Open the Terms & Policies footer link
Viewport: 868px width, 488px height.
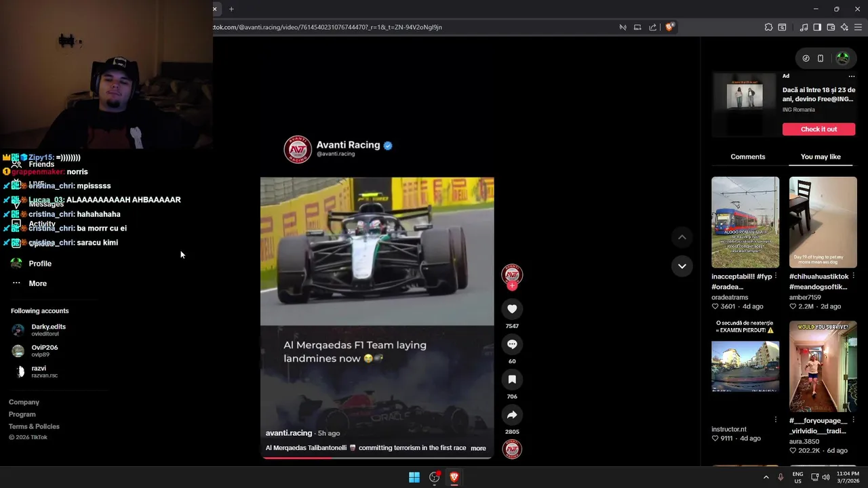click(34, 426)
